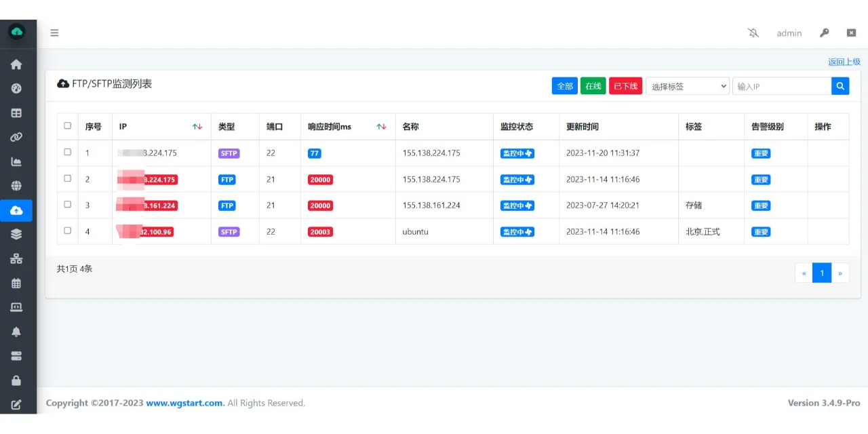This screenshot has height=434, width=868.
Task: Open the table grid icon in sidebar
Action: click(16, 113)
